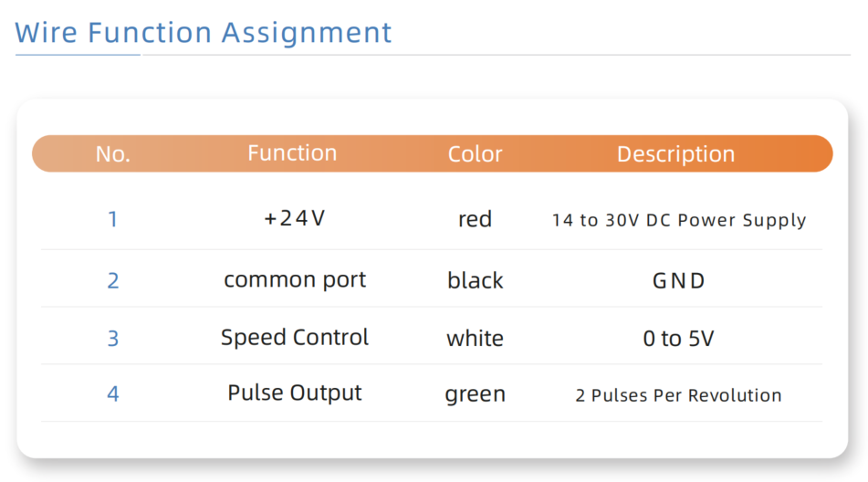Click the "+24V" function cell

click(x=294, y=219)
